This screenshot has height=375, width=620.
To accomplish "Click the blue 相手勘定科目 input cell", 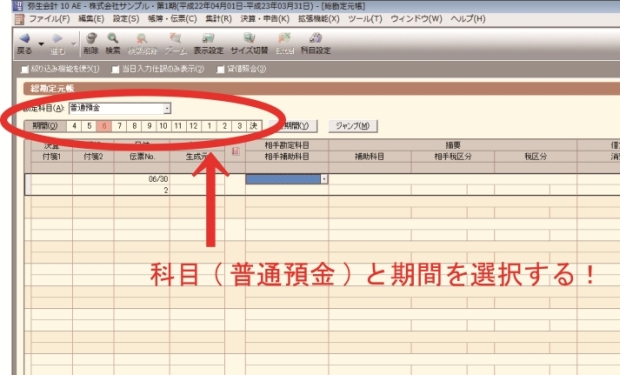I will tap(283, 179).
